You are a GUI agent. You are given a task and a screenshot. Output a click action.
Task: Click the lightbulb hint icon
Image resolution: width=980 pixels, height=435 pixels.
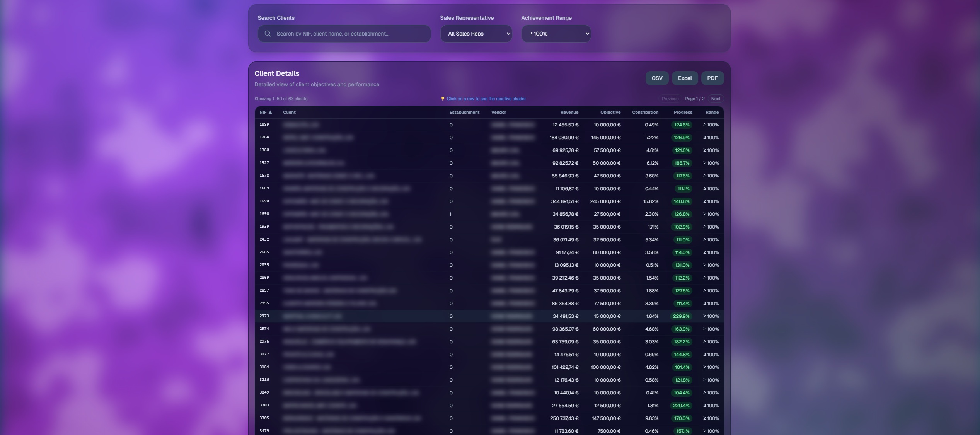(443, 99)
